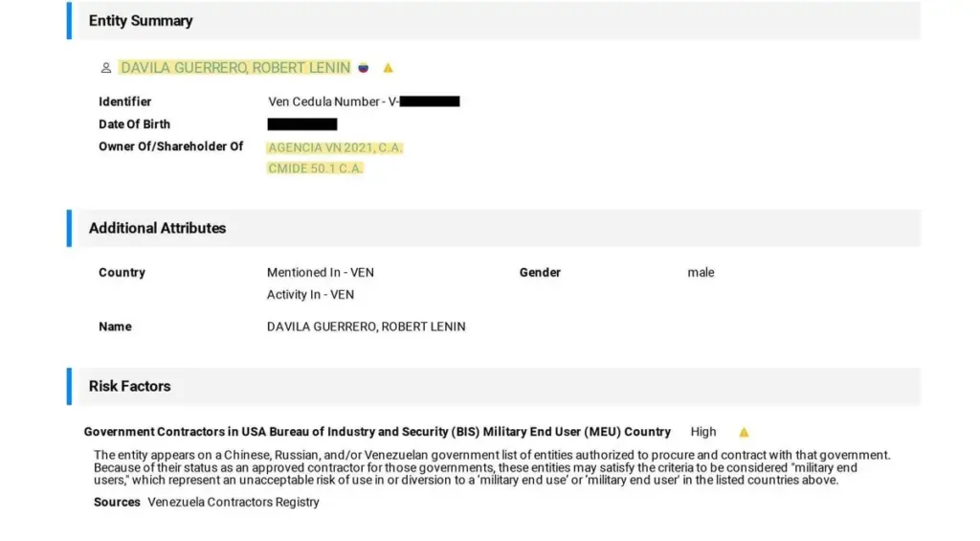The height and width of the screenshot is (541, 980).
Task: Open the AGENCIA VN 2021, C.A. company link
Action: [x=335, y=147]
